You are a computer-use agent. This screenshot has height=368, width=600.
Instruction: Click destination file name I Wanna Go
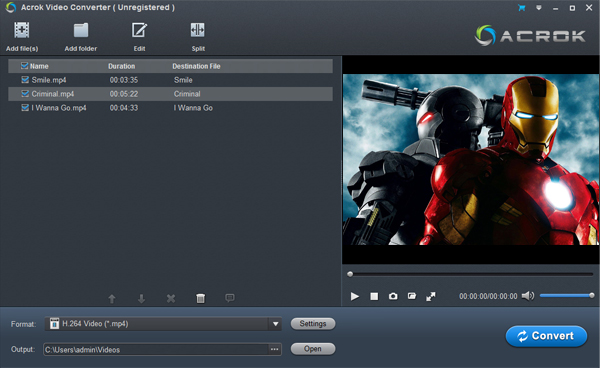click(x=193, y=108)
